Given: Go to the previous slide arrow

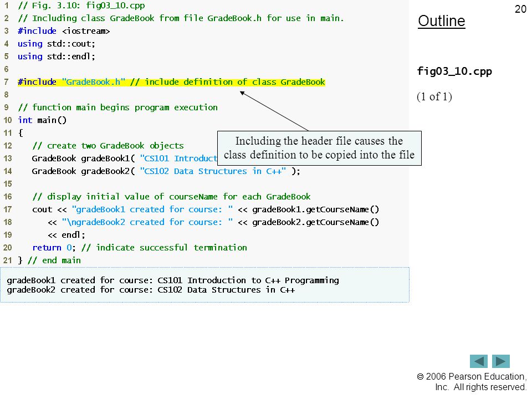Looking at the screenshot, I should click(478, 361).
